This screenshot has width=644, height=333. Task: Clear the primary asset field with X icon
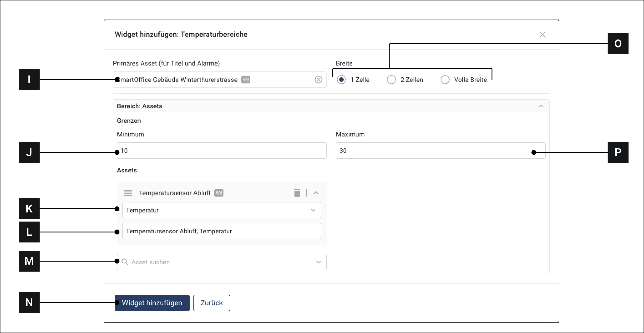(318, 80)
